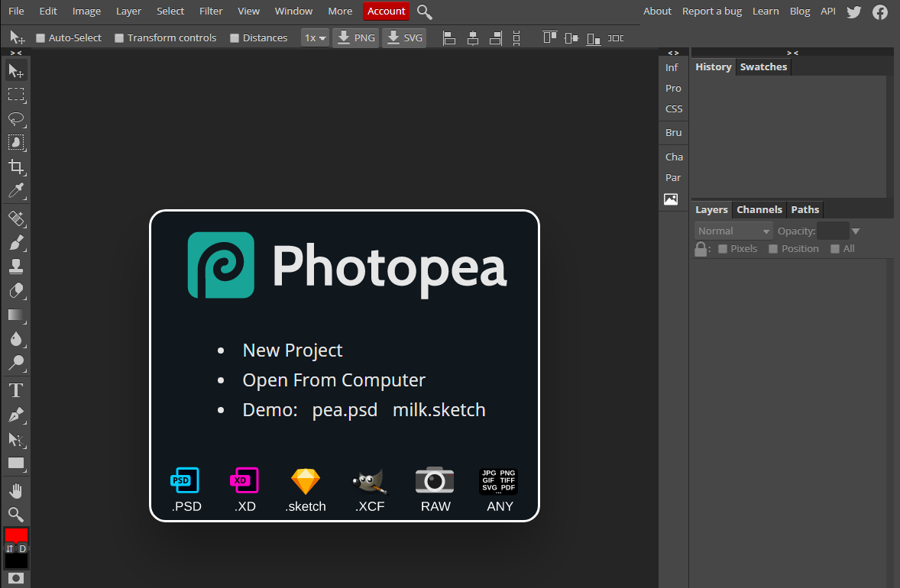Open Photopea's Twitter page icon
900x588 pixels.
tap(854, 11)
